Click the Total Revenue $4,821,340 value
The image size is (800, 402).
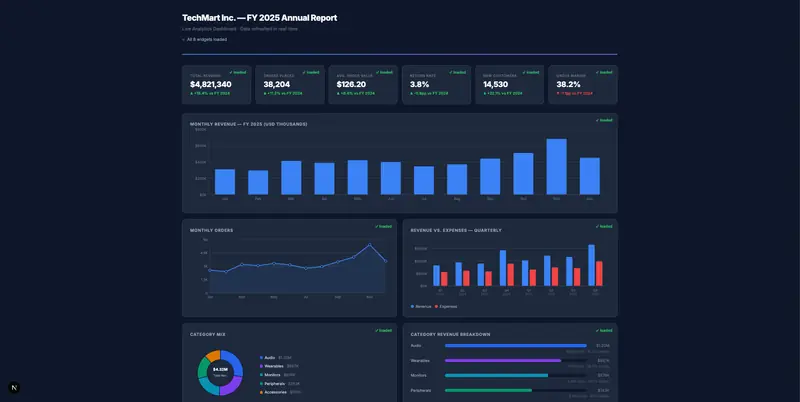point(211,84)
